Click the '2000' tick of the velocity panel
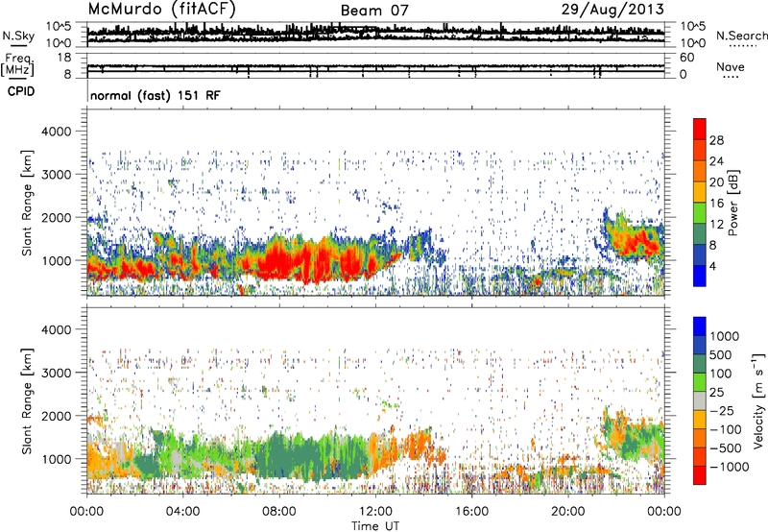This screenshot has height=532, width=768. click(57, 416)
